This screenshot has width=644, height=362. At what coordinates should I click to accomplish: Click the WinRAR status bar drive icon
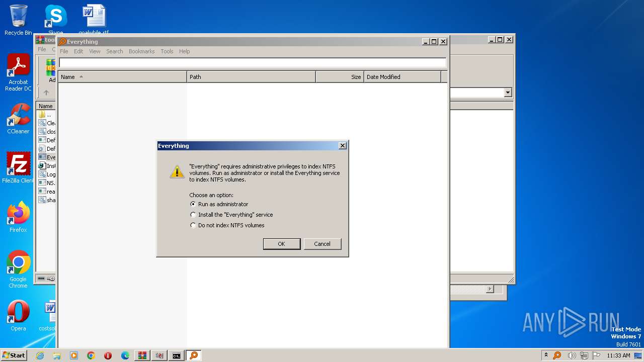point(42,279)
